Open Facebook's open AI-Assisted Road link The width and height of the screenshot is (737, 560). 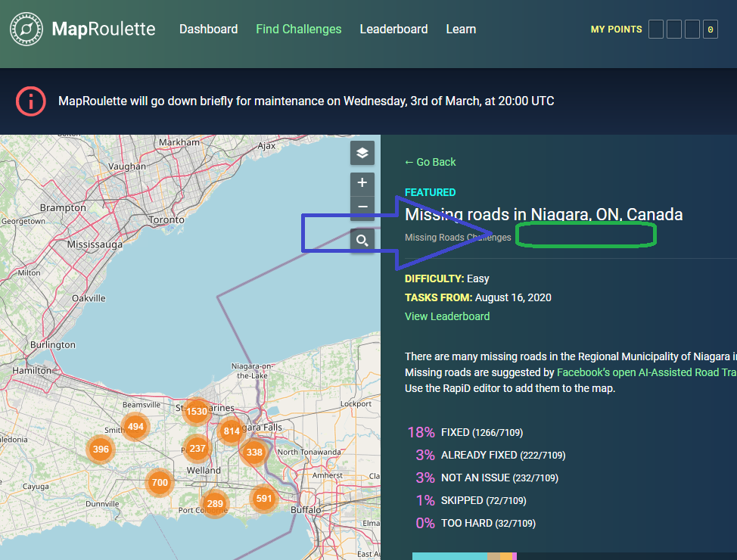(646, 372)
